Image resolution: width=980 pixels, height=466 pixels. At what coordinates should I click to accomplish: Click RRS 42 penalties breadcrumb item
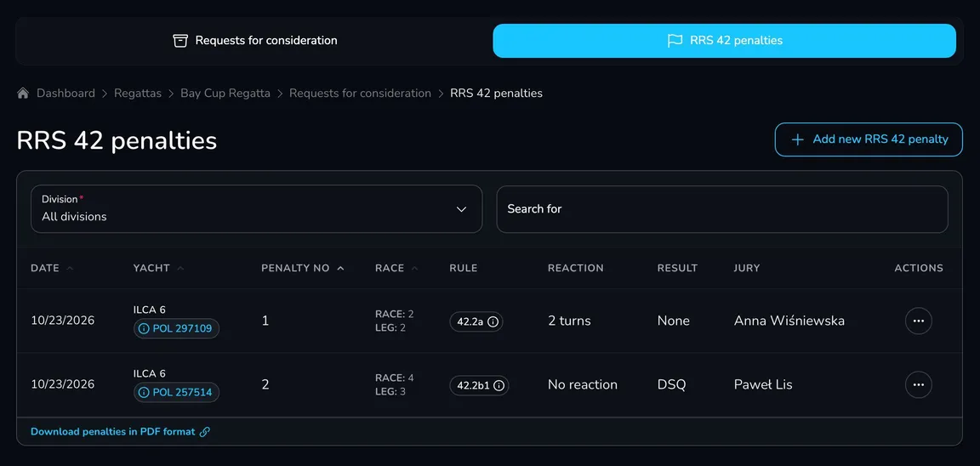point(496,93)
